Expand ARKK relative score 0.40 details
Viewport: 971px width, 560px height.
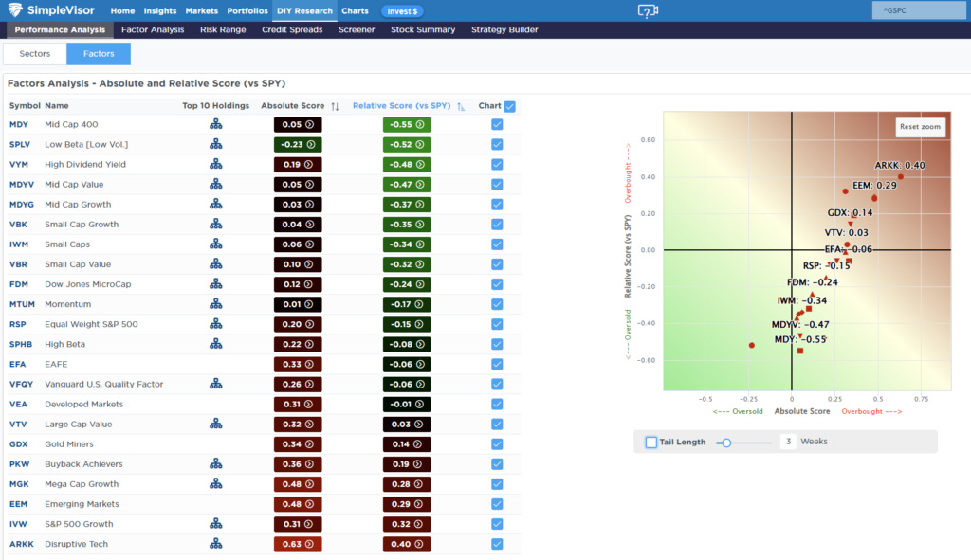pyautogui.click(x=407, y=544)
